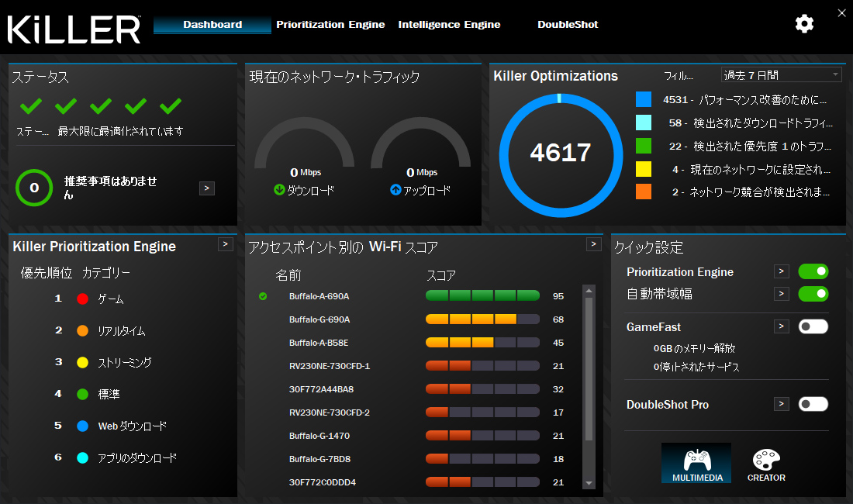Open GameFast details arrow button
Screen dimensions: 853x504
click(781, 326)
